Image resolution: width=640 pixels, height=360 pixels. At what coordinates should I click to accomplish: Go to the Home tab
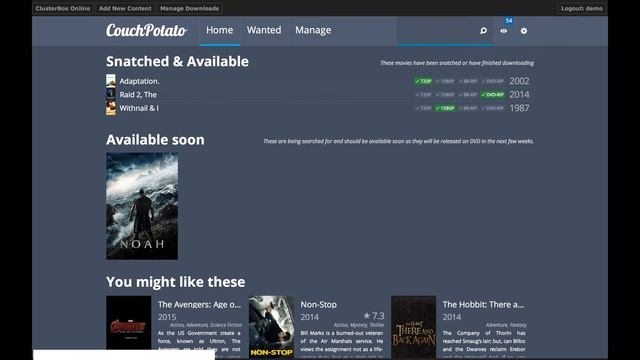(x=220, y=30)
